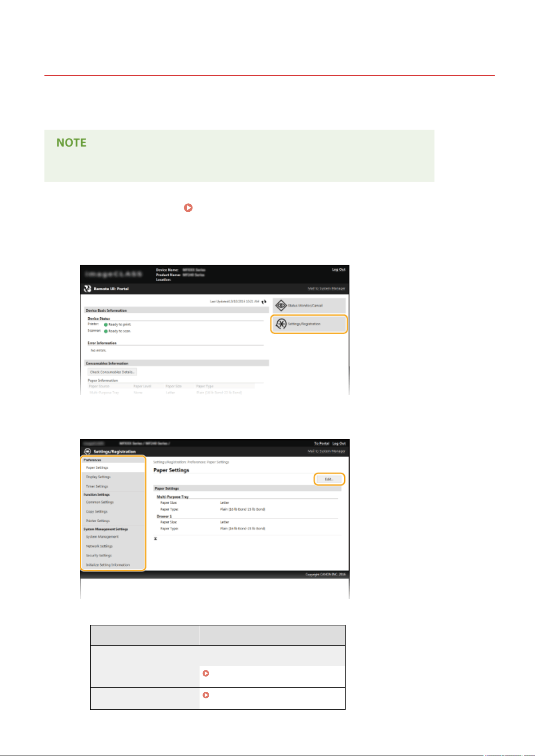Click the second orange arrow icon in the table
The image size is (535, 756).
coord(206,695)
